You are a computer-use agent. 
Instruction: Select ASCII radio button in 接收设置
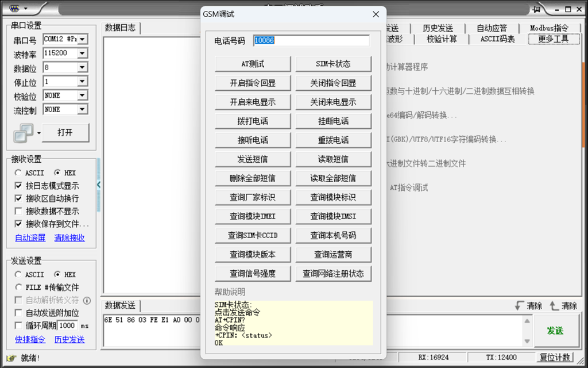[18, 173]
